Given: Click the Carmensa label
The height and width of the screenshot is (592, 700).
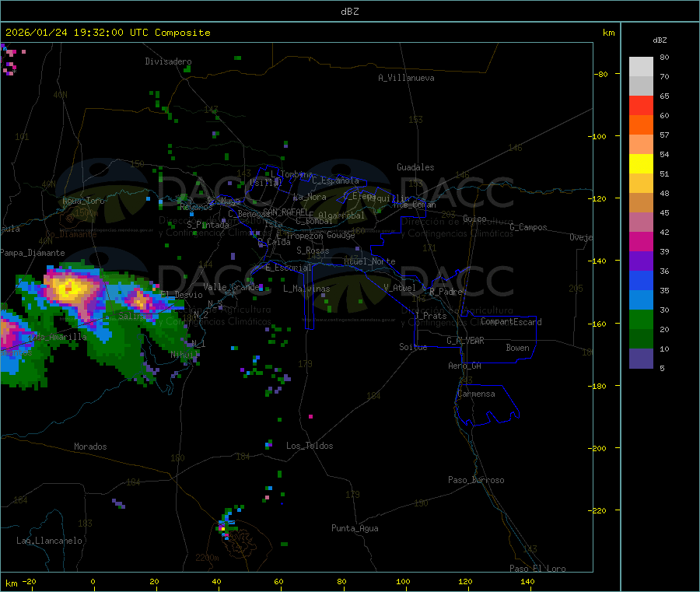Looking at the screenshot, I should (x=476, y=394).
